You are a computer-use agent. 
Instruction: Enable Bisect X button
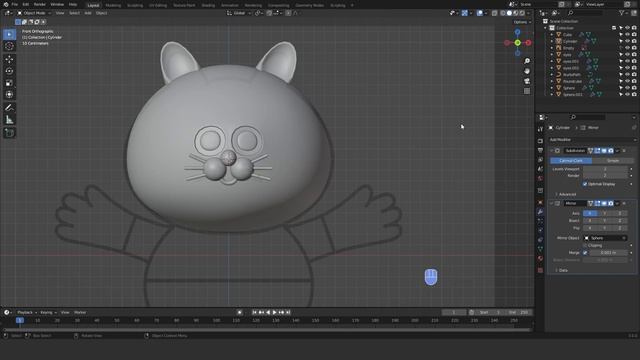pyautogui.click(x=590, y=221)
